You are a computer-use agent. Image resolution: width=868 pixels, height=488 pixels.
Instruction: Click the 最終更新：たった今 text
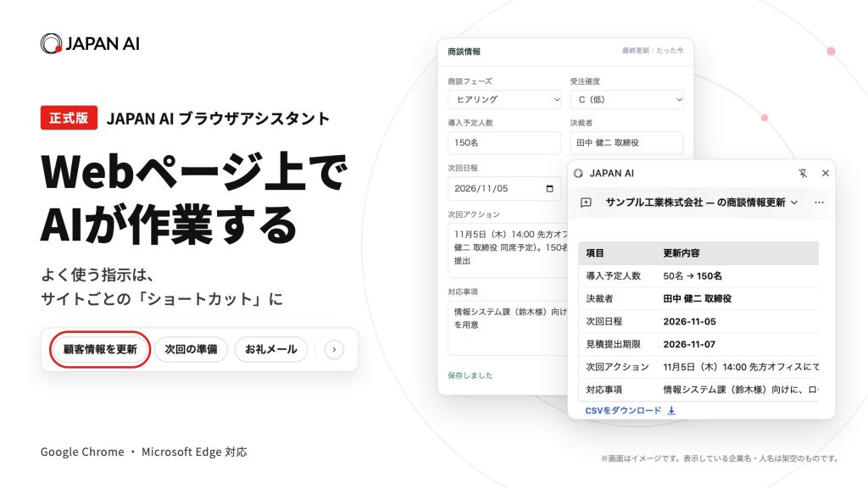[x=653, y=50]
